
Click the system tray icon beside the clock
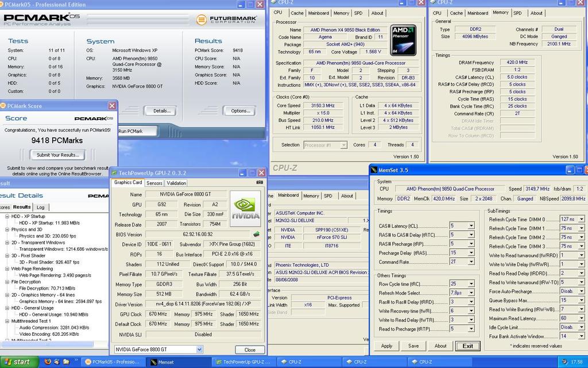pyautogui.click(x=565, y=362)
